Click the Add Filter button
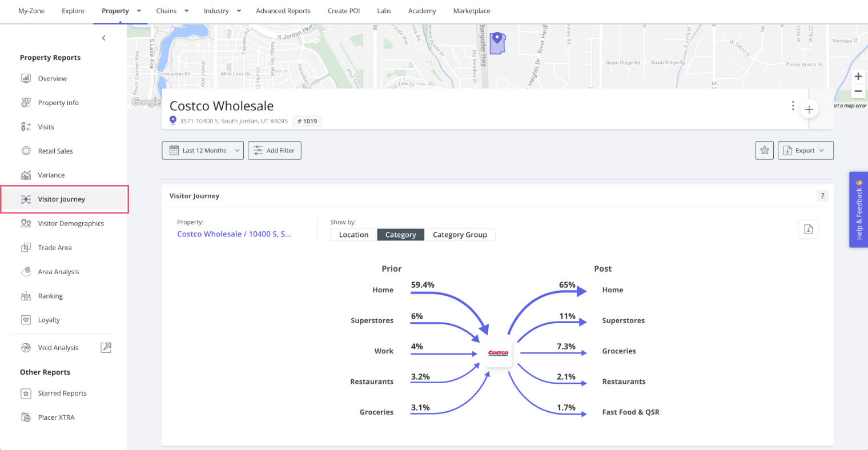The image size is (868, 450). click(275, 150)
